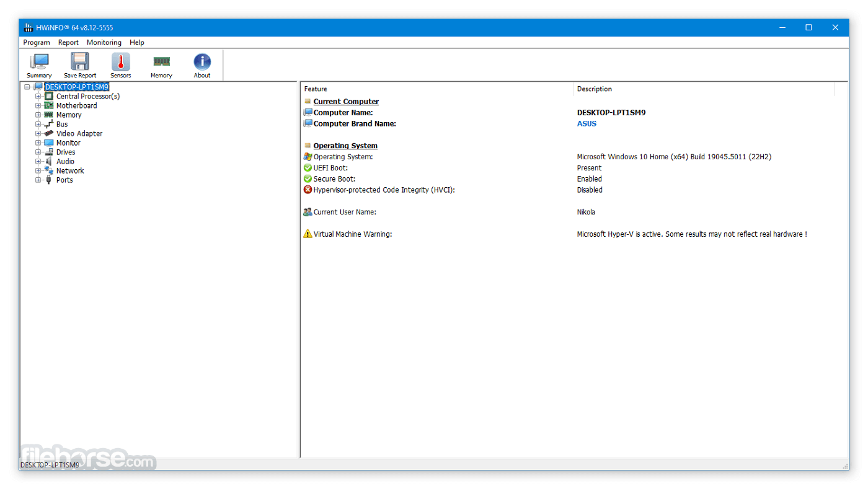Click the UEFI Boot Present value
868x489 pixels.
589,167
